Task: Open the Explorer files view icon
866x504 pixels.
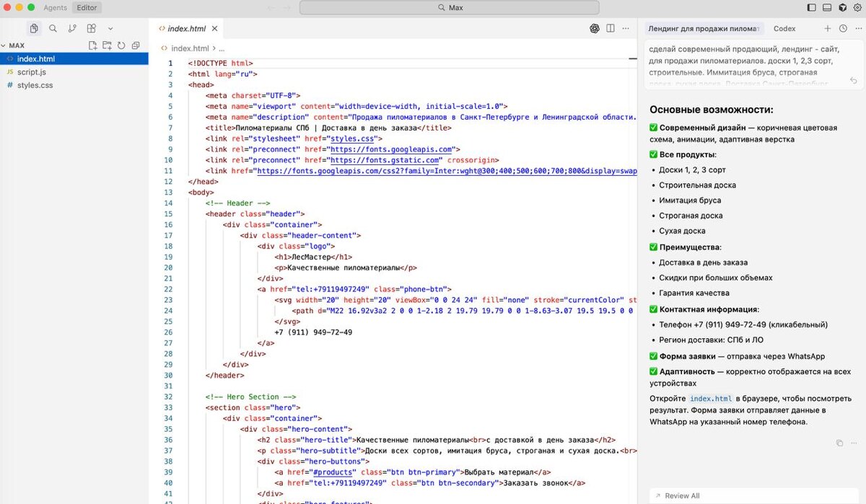Action: point(34,29)
